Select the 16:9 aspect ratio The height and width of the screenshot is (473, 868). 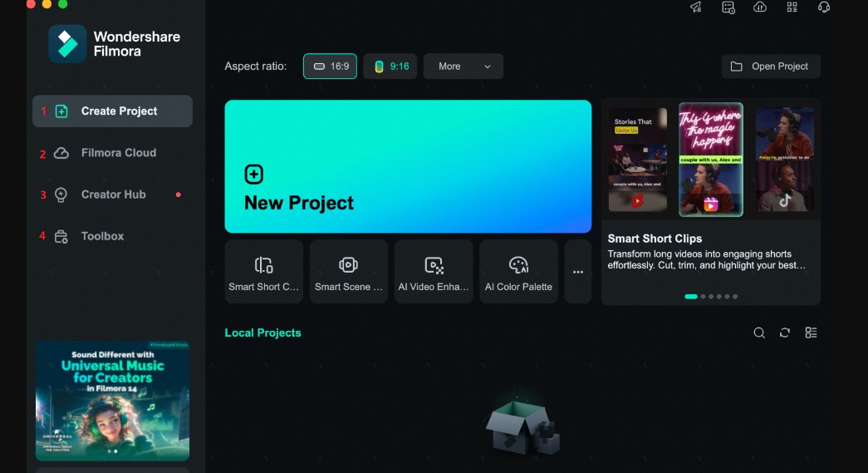[x=330, y=67]
